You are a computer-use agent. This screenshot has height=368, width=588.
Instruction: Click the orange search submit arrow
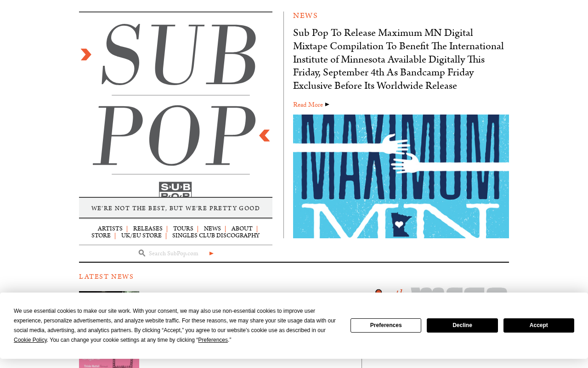[x=211, y=253]
